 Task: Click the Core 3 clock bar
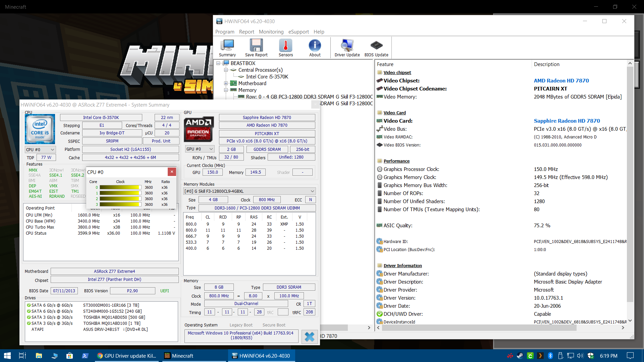pos(120,204)
